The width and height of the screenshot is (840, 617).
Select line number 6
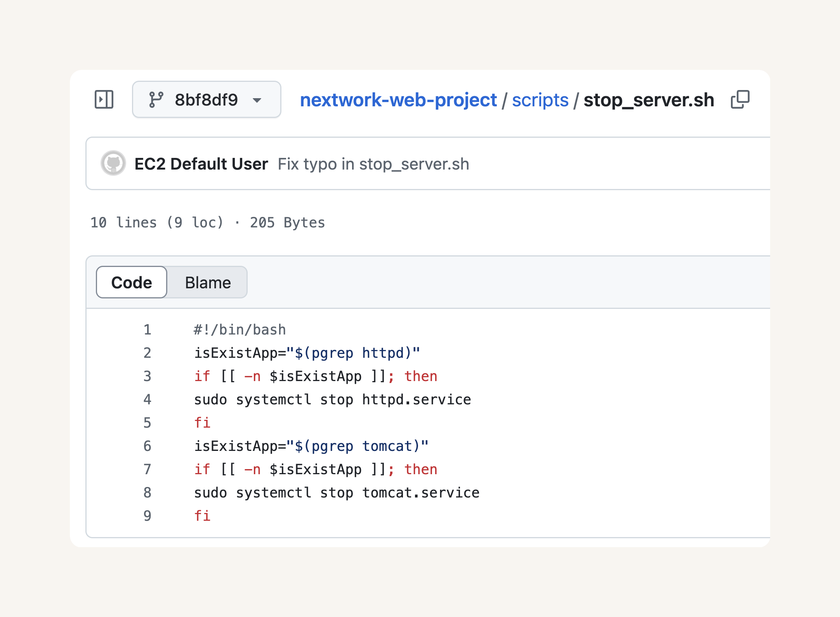[148, 446]
